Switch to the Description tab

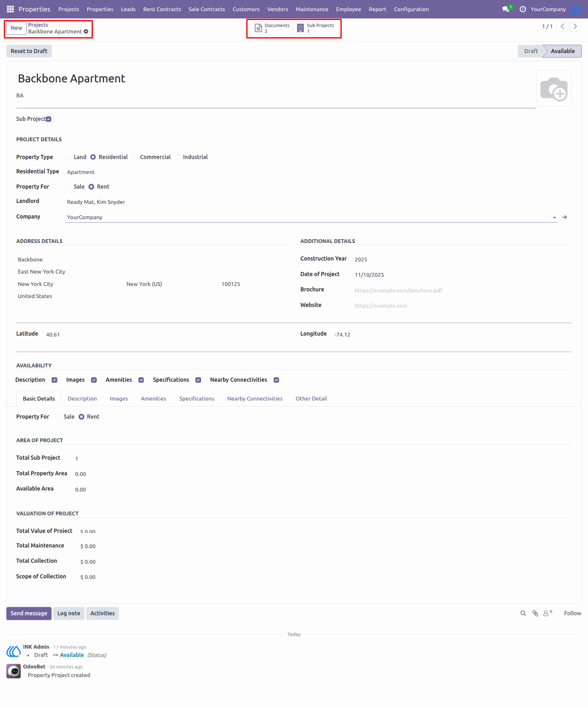coord(82,398)
